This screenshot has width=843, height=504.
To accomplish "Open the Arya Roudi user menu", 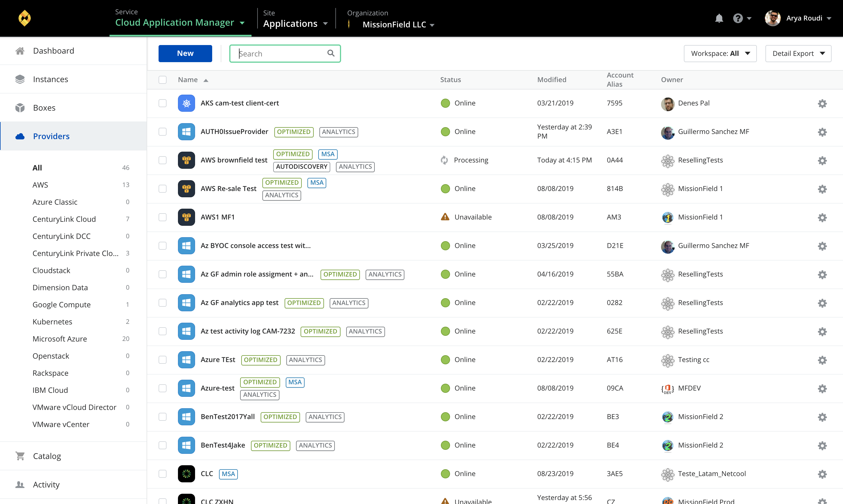I will coord(798,18).
